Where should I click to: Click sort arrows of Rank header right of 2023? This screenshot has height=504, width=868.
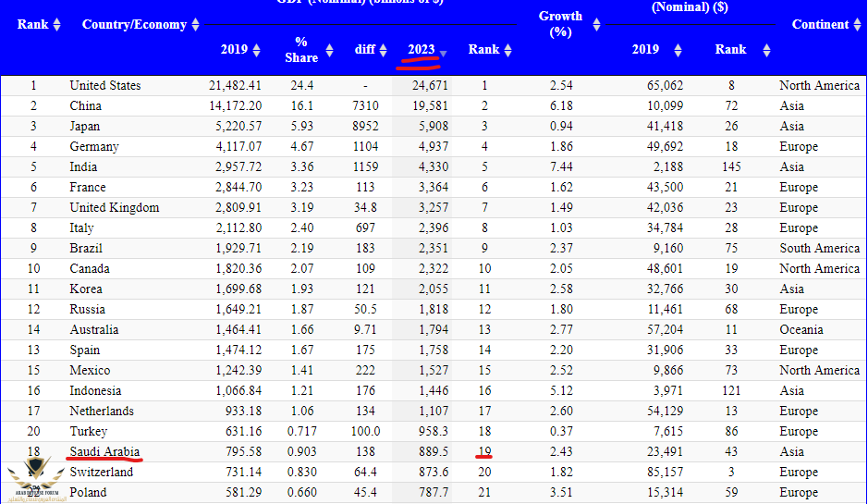pyautogui.click(x=507, y=50)
